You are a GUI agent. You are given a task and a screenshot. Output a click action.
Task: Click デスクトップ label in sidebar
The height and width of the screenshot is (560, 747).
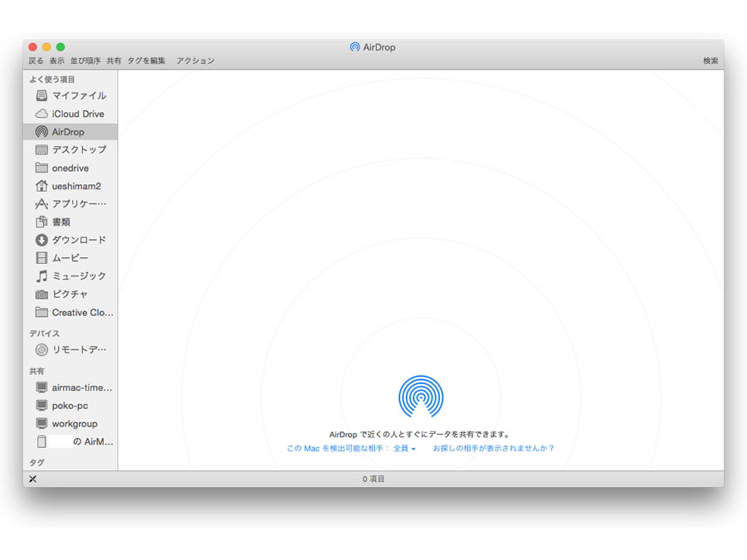[79, 150]
